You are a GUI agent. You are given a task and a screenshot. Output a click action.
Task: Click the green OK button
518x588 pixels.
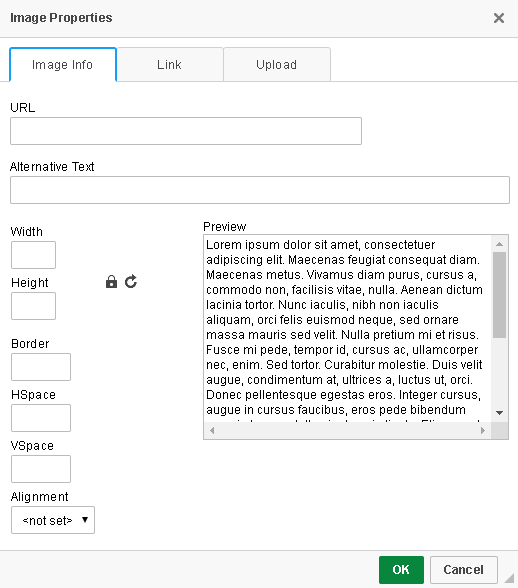pyautogui.click(x=401, y=570)
